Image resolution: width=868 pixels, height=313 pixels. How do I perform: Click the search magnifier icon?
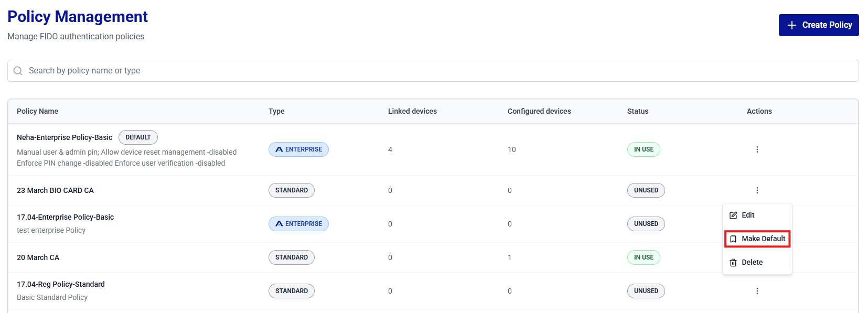18,71
